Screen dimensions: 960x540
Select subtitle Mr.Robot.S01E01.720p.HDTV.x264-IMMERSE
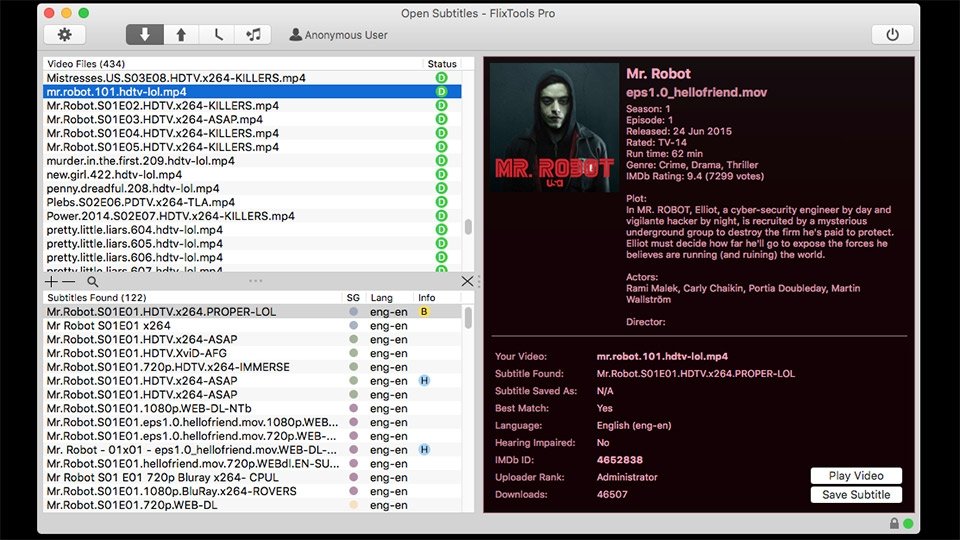coord(252,367)
